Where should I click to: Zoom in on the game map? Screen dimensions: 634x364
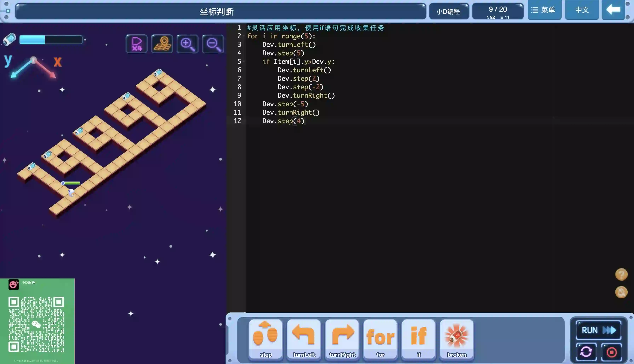point(187,44)
